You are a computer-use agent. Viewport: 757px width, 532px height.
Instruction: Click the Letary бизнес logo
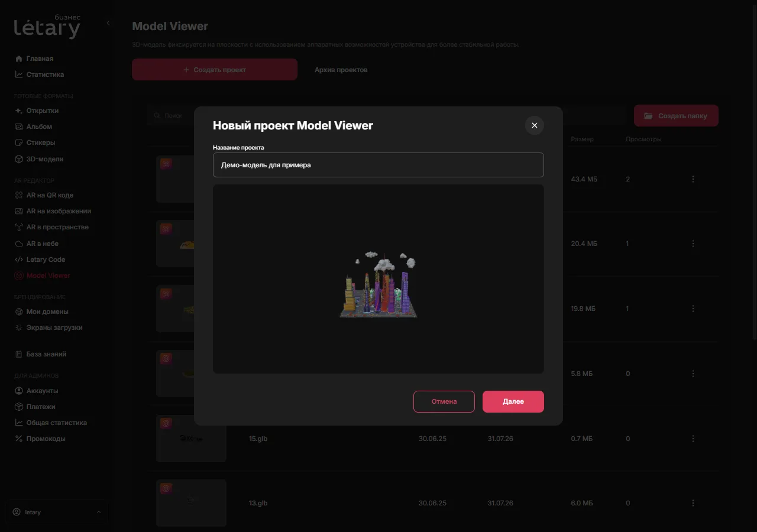(47, 27)
